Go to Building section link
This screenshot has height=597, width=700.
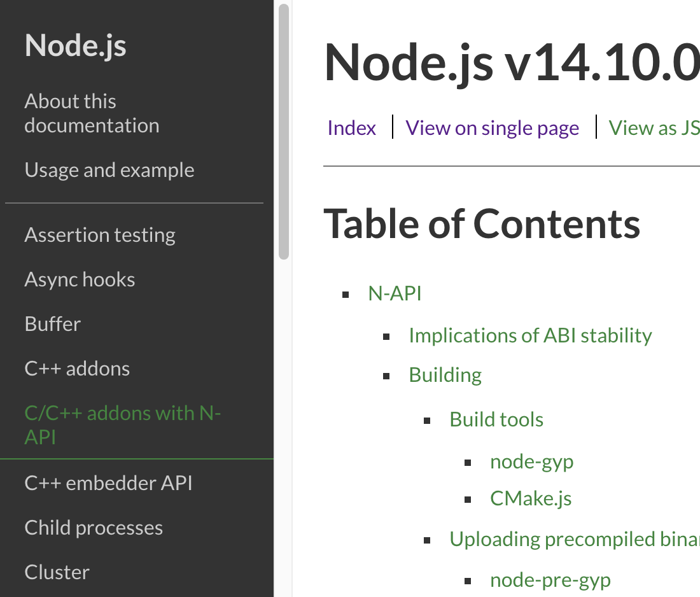pyautogui.click(x=445, y=375)
